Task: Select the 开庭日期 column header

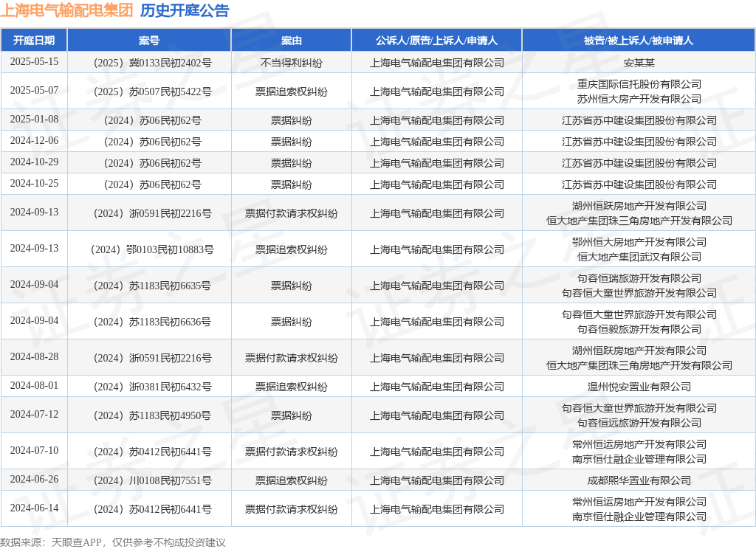Action: 34,41
